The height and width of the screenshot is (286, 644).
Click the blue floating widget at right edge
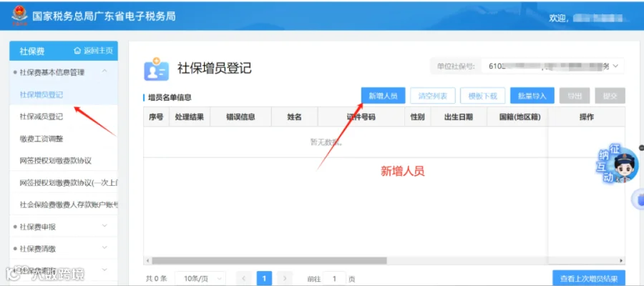pyautogui.click(x=639, y=201)
